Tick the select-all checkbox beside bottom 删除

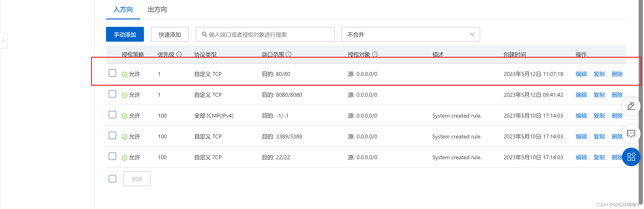[x=112, y=178]
